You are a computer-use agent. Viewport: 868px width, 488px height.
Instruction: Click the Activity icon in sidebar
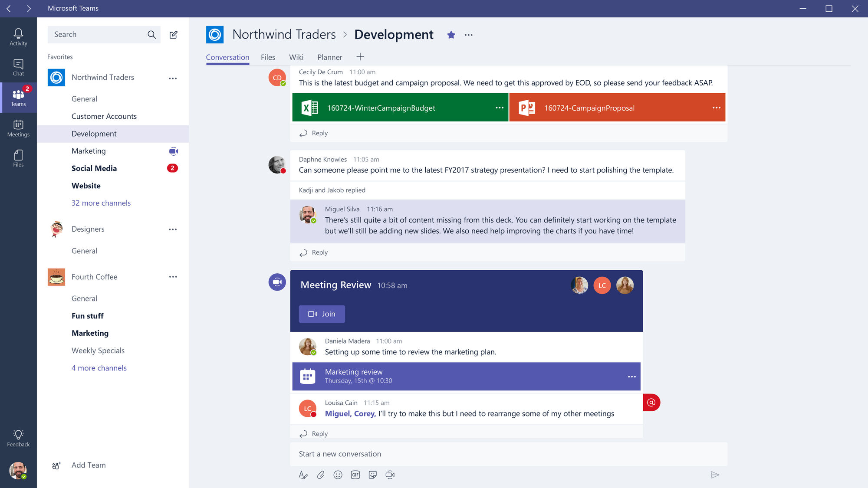point(18,33)
